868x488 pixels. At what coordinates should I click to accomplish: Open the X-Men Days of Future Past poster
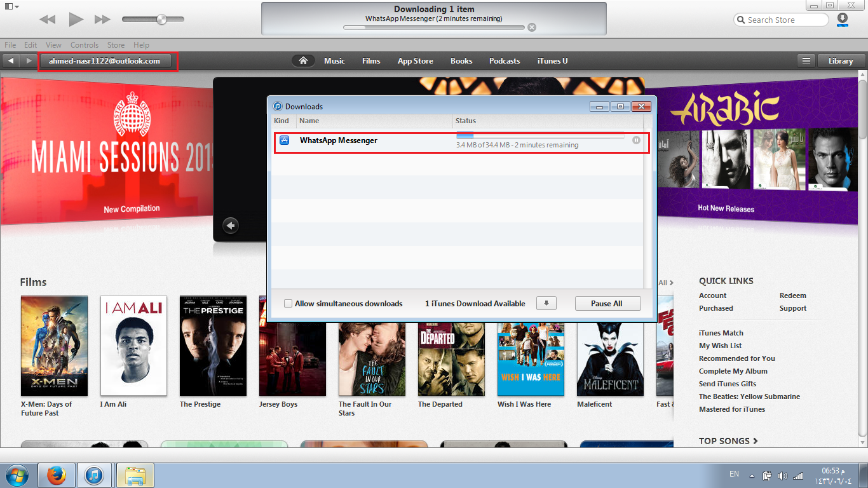point(55,346)
